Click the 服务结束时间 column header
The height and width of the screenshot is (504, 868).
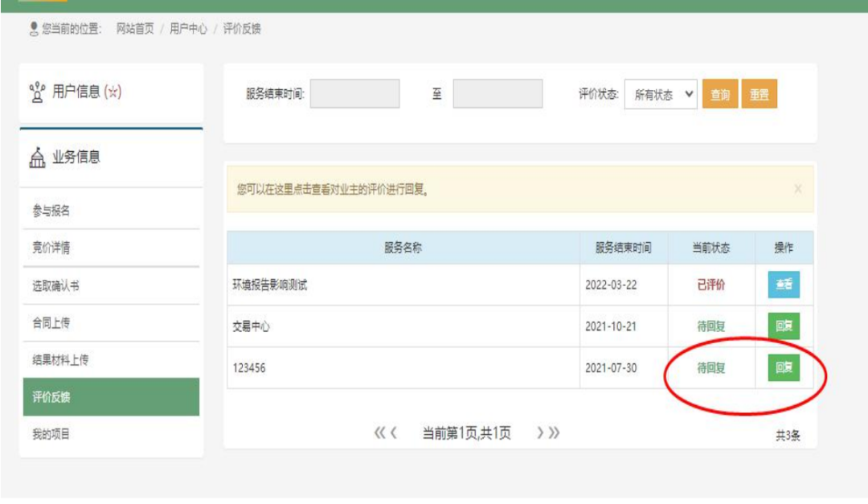(624, 248)
